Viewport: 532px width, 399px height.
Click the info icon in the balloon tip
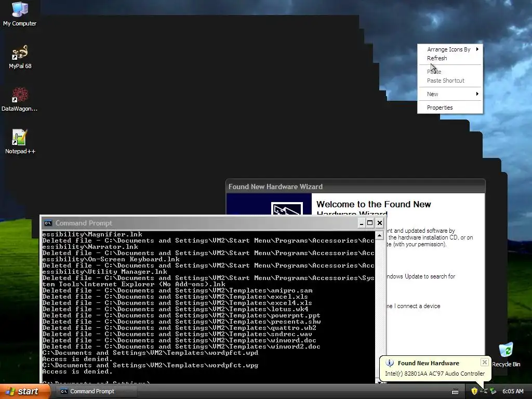(390, 363)
